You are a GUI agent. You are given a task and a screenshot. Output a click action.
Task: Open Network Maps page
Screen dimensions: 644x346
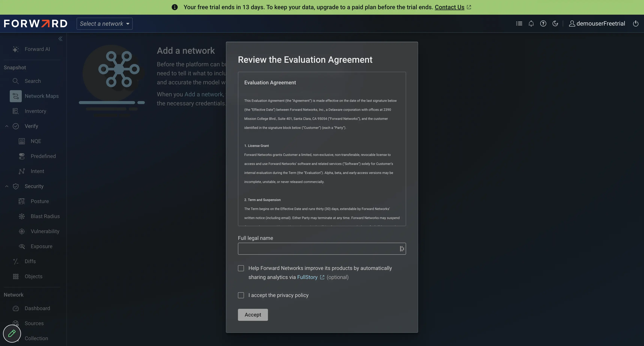click(x=42, y=96)
